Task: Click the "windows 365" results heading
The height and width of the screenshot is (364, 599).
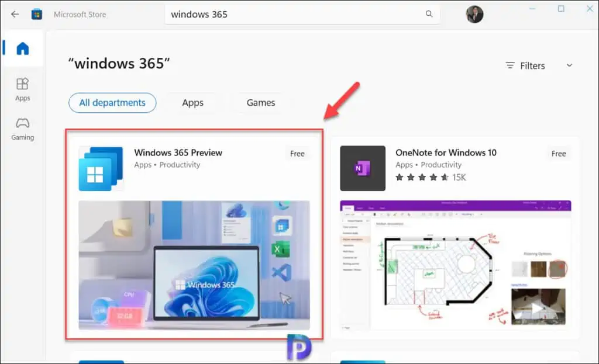Action: click(119, 63)
